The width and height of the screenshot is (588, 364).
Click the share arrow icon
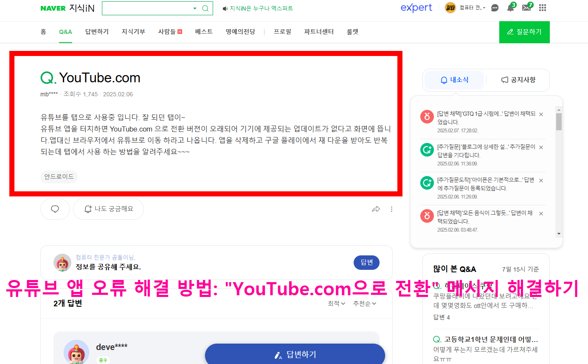tap(376, 209)
